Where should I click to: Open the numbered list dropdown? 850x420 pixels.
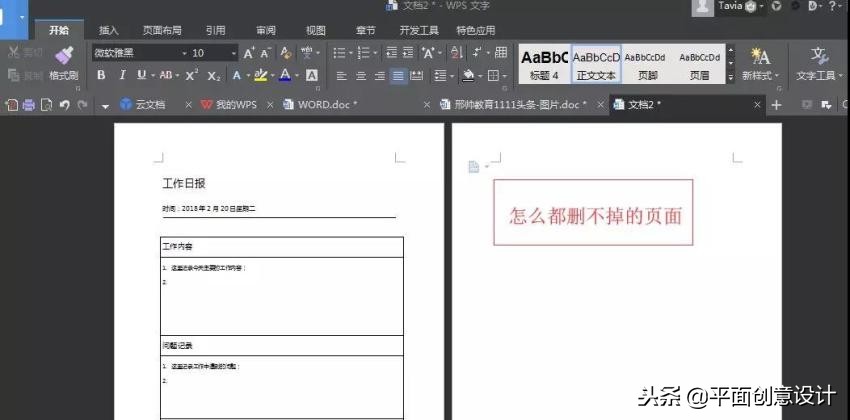coord(375,53)
